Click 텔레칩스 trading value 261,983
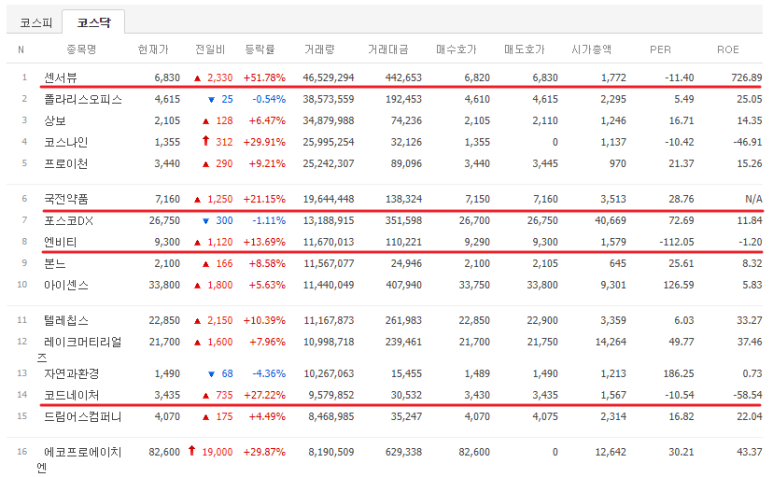Viewport: 773px width, 477px height. pos(403,320)
